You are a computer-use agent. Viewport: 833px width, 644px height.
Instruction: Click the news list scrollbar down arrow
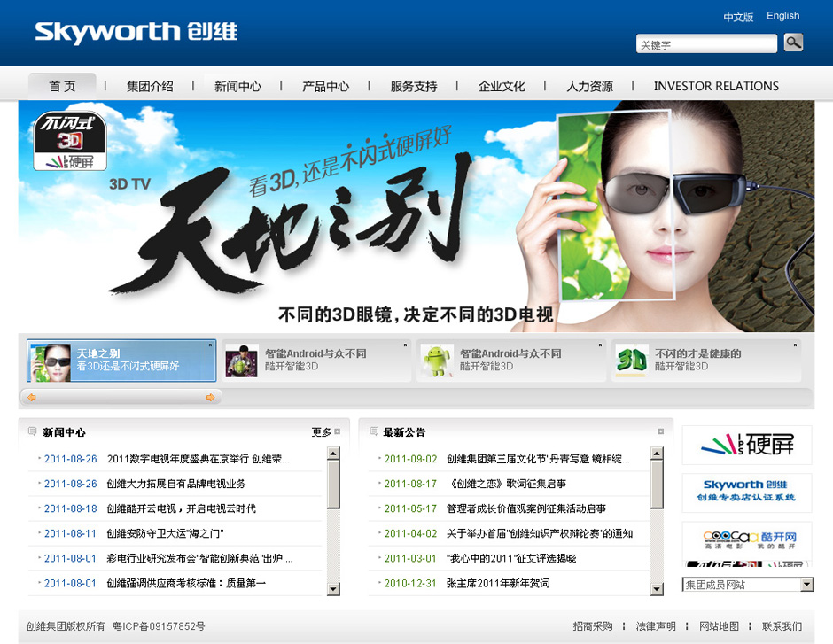333,589
